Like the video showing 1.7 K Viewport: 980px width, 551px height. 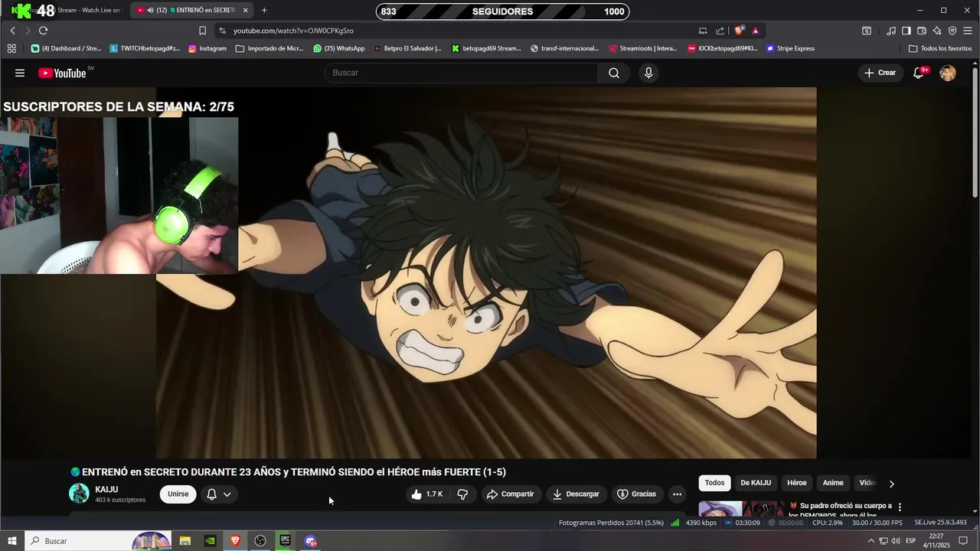coord(427,494)
